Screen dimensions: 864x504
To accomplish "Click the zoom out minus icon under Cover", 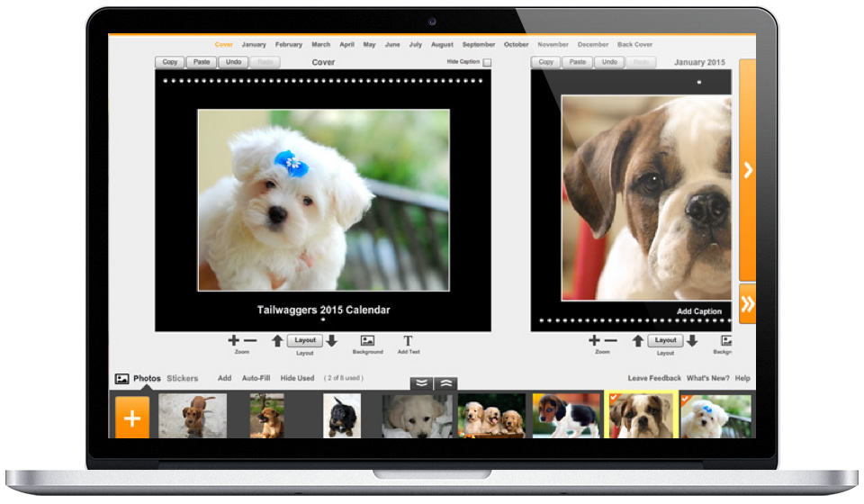I will 250,340.
